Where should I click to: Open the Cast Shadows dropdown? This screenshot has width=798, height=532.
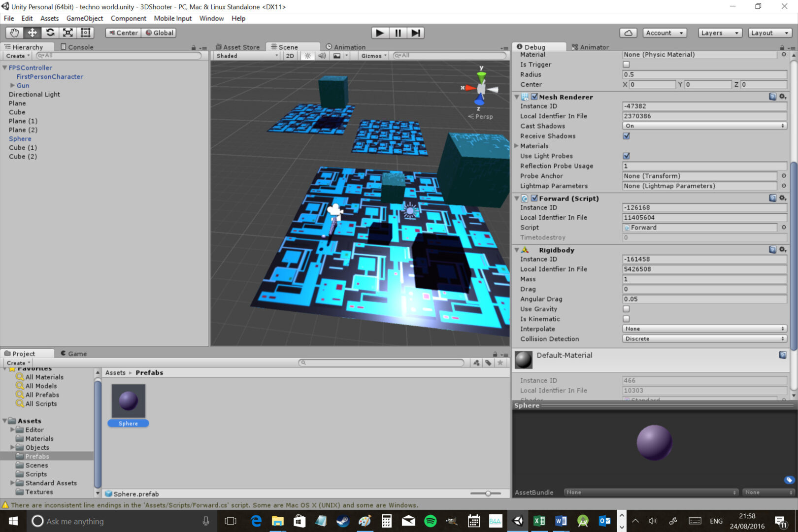(x=704, y=126)
